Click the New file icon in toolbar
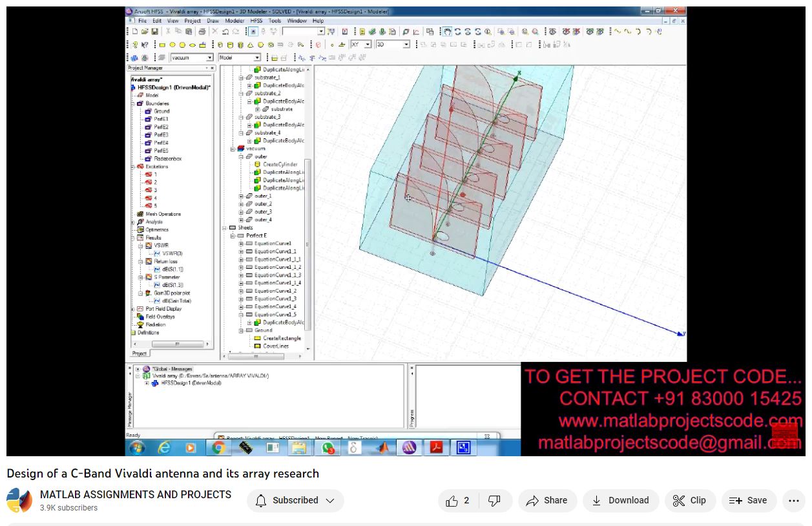 [135, 31]
